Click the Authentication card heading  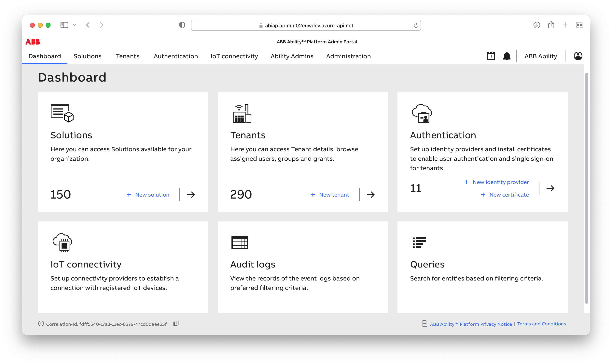[x=443, y=135]
